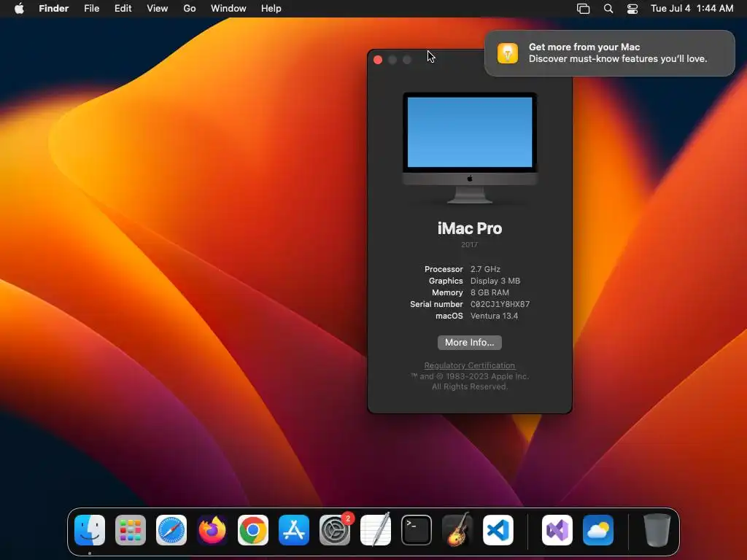Open Finder from the Dock

click(x=90, y=530)
